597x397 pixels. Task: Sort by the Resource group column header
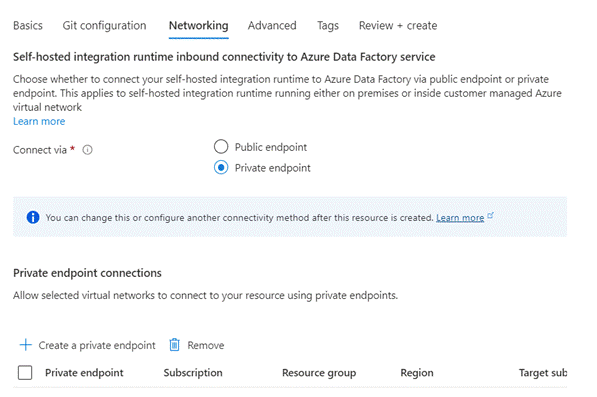coord(319,373)
